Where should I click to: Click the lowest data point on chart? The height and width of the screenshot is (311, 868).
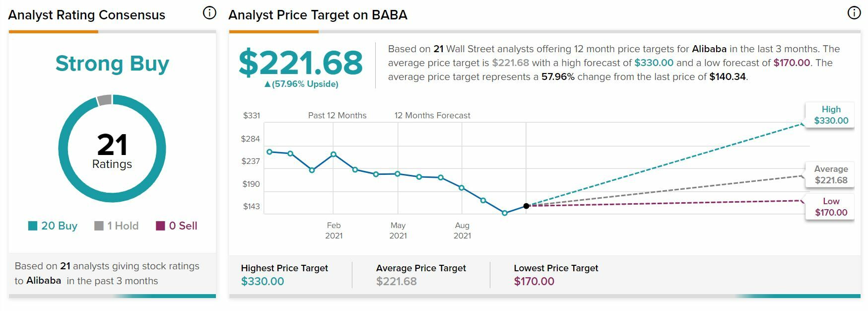[505, 213]
